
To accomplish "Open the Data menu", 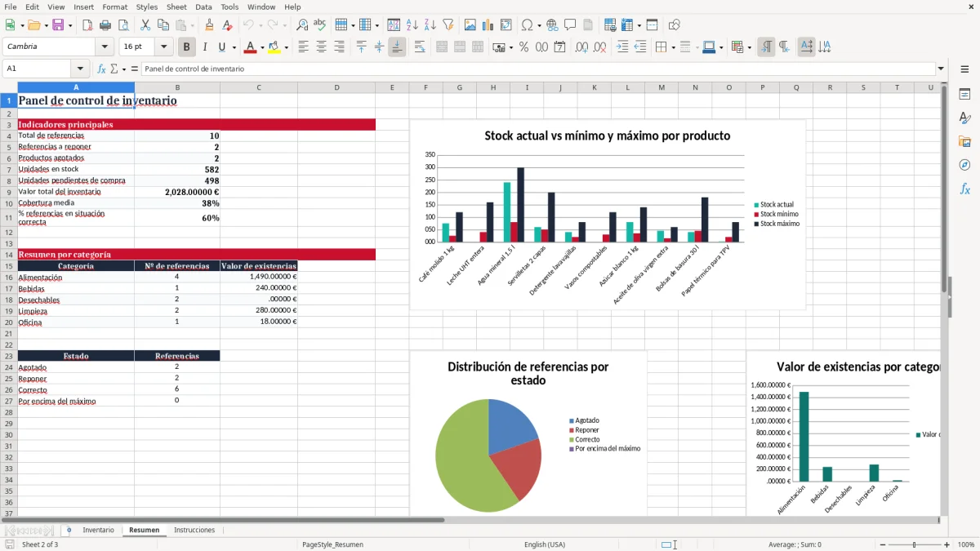I will tap(203, 7).
